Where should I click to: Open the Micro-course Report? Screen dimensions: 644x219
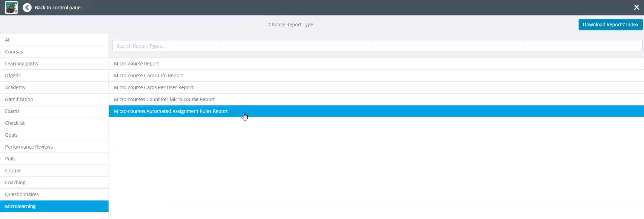tap(136, 63)
